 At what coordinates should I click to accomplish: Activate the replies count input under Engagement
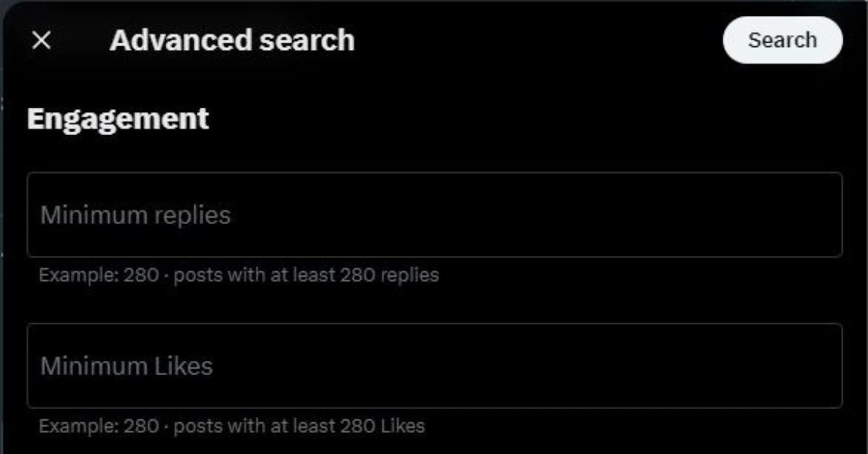coord(434,215)
